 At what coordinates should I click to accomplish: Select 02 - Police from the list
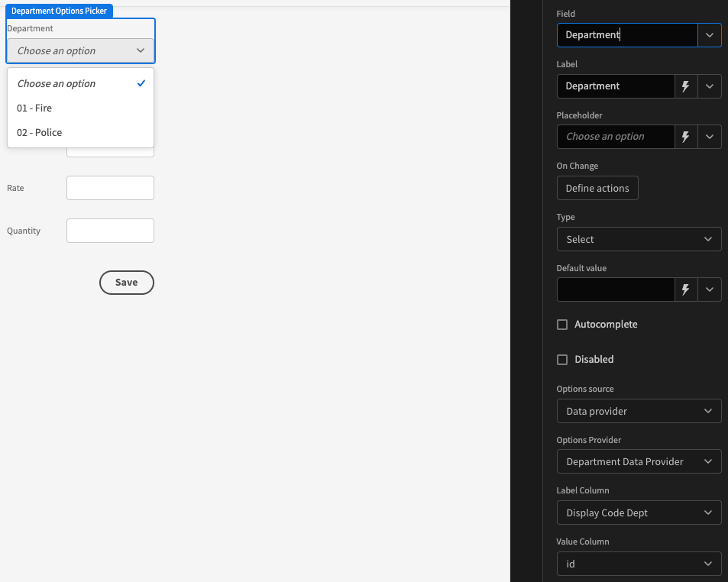tap(39, 132)
